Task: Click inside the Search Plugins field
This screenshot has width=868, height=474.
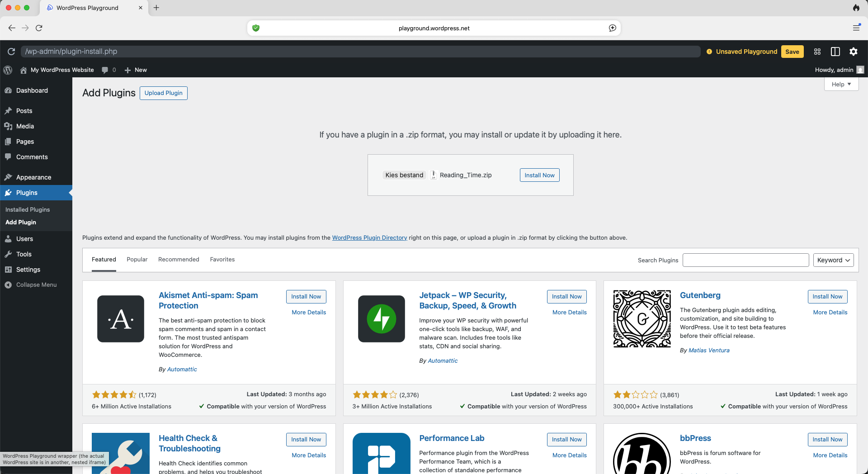Action: [x=745, y=260]
